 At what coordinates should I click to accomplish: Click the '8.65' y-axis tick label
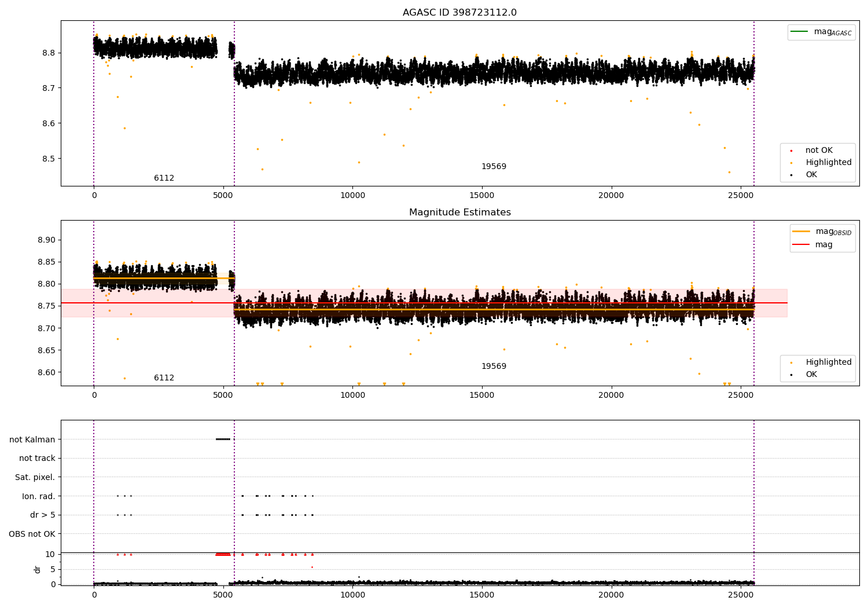[x=46, y=350]
